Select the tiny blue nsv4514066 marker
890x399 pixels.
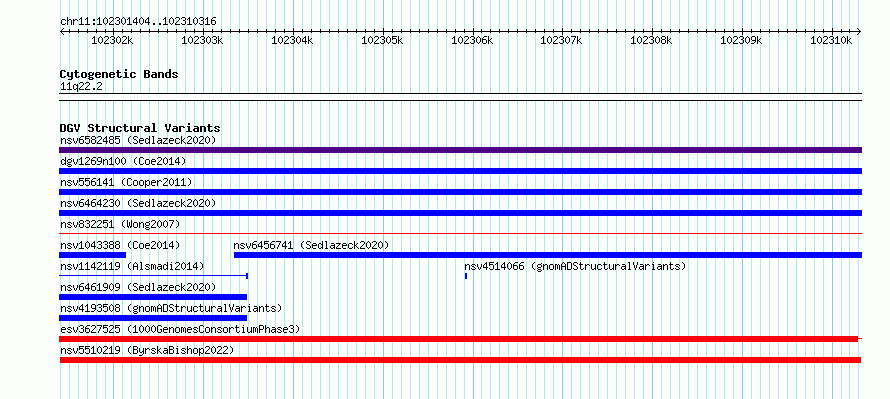(x=466, y=276)
